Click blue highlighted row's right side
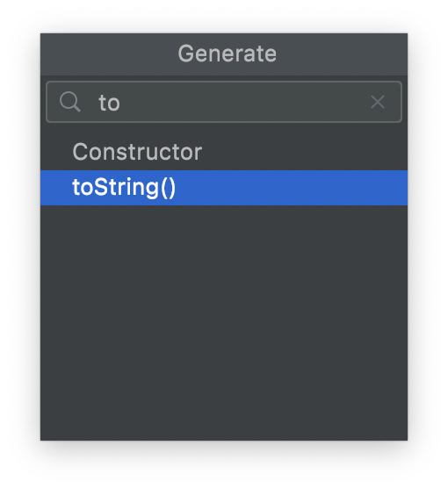 (343, 188)
